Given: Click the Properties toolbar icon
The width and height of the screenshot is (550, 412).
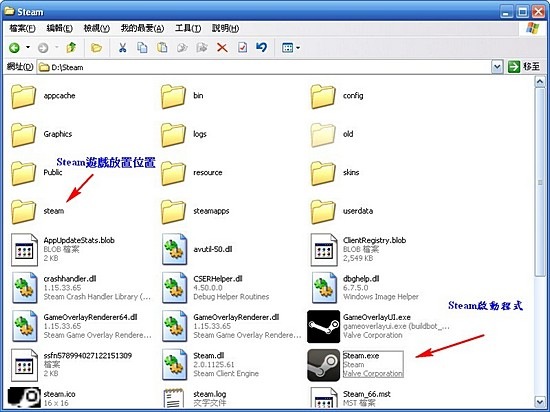Looking at the screenshot, I should tap(242, 47).
